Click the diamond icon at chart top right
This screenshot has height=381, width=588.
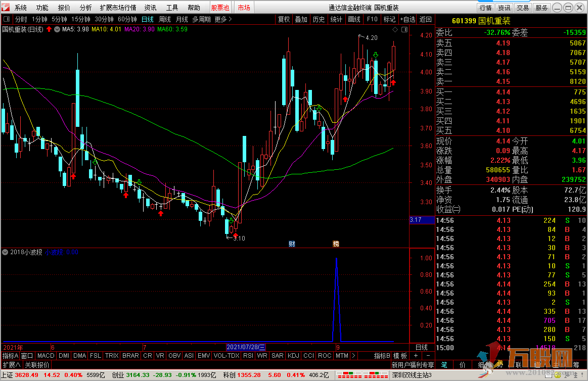395,30
